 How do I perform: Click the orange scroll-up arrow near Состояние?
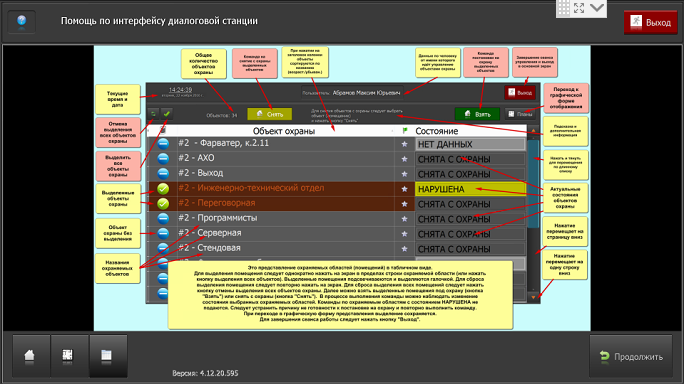coord(533,131)
